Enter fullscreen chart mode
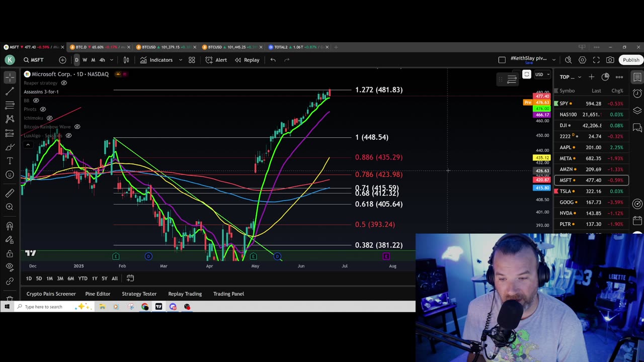This screenshot has width=644, height=362. 596,60
